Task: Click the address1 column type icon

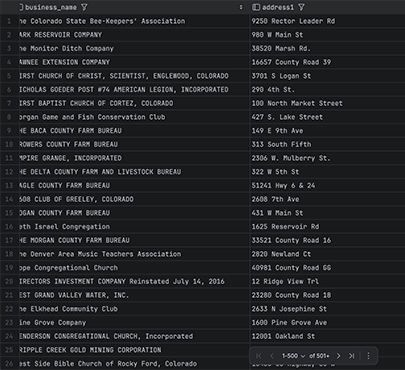Action: [x=256, y=7]
